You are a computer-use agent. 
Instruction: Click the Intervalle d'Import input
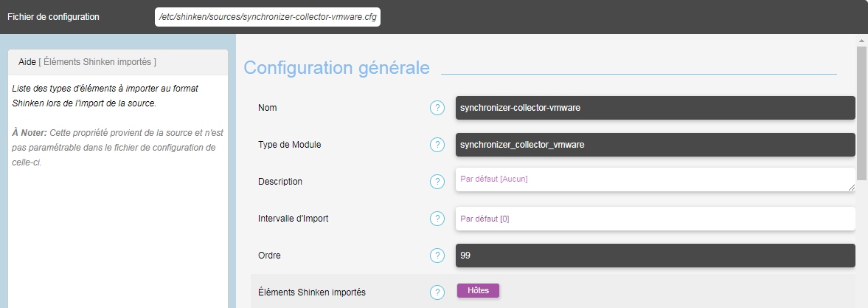point(655,219)
